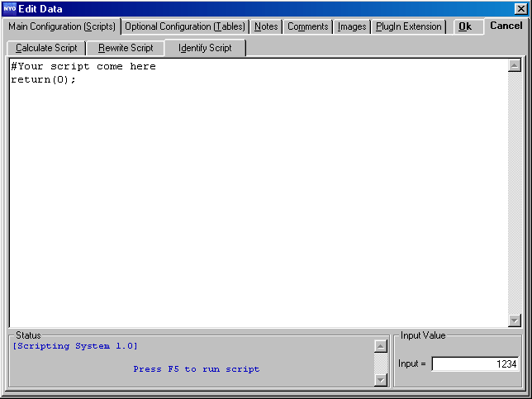Close the Edit Data dialog
Screen dimensions: 532x399
coord(520,8)
